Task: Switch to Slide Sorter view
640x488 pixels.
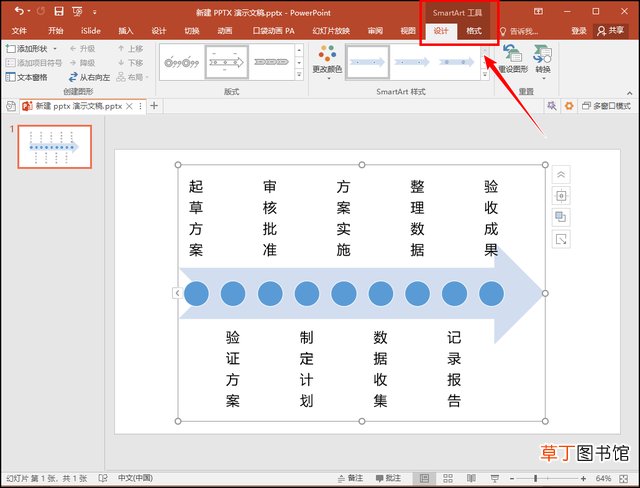Action: point(448,479)
